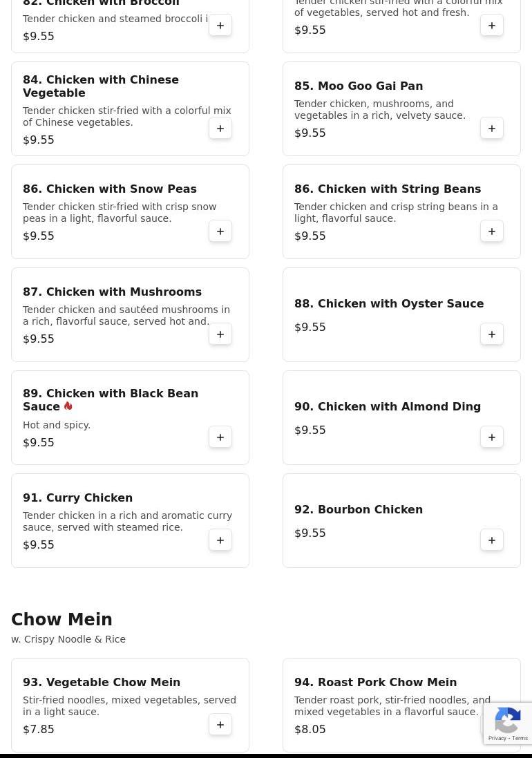Add Chicken with Oyster Sauce via plus button
This screenshot has height=758, width=532.
click(492, 334)
